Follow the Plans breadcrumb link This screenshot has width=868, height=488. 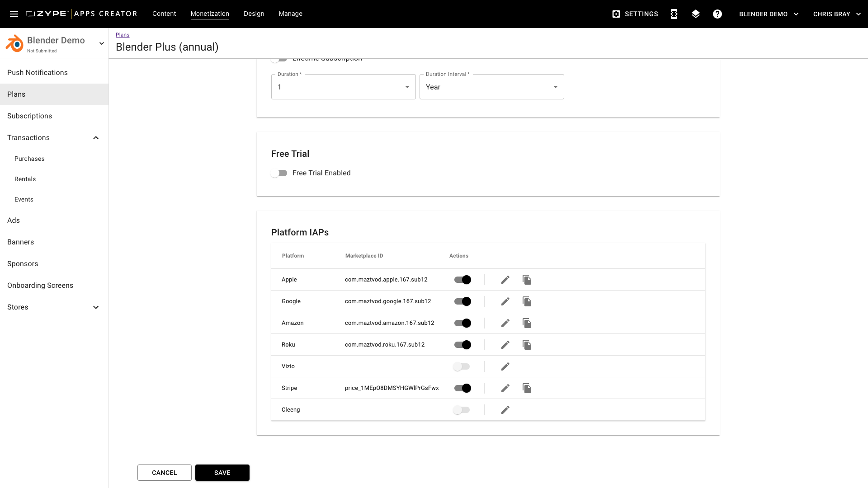(x=123, y=35)
